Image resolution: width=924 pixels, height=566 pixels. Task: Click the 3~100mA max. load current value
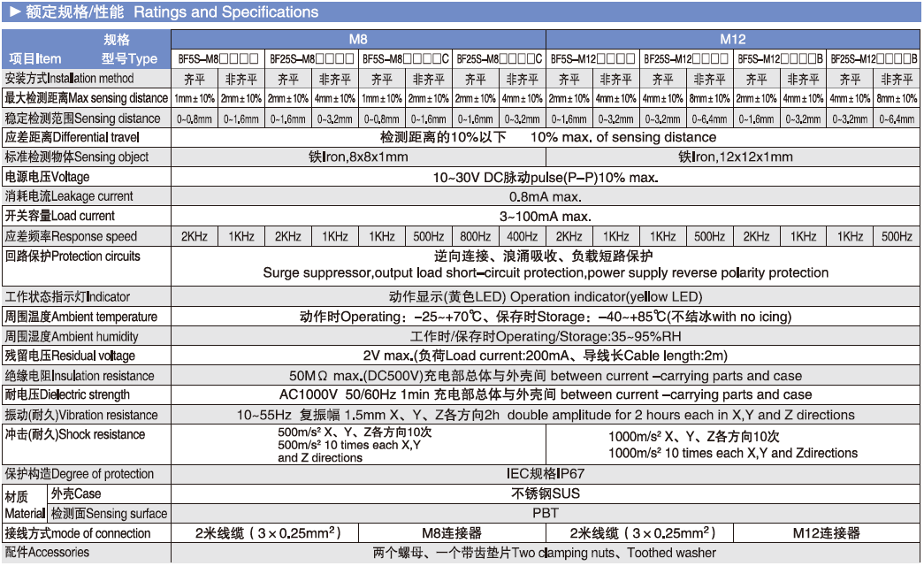tap(545, 216)
